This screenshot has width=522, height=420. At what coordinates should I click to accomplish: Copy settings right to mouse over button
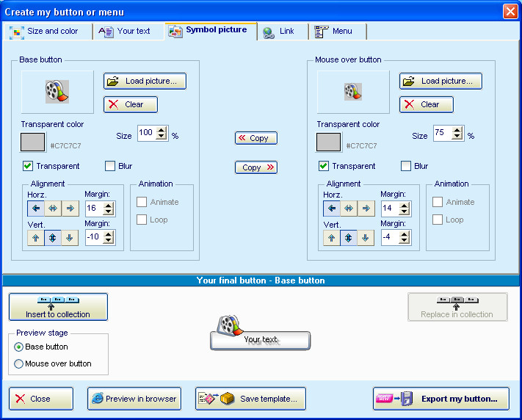[x=256, y=167]
